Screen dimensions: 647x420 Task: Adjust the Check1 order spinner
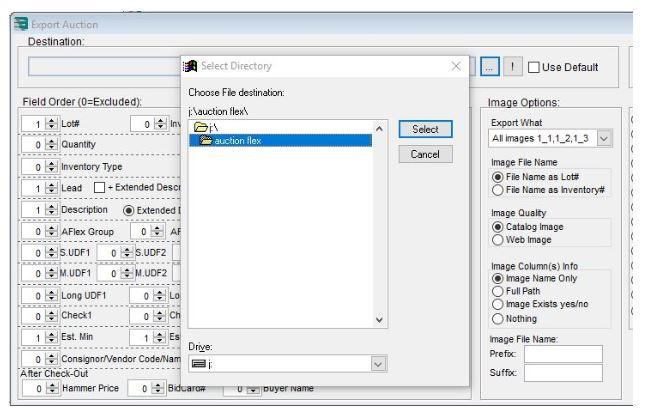tap(51, 316)
